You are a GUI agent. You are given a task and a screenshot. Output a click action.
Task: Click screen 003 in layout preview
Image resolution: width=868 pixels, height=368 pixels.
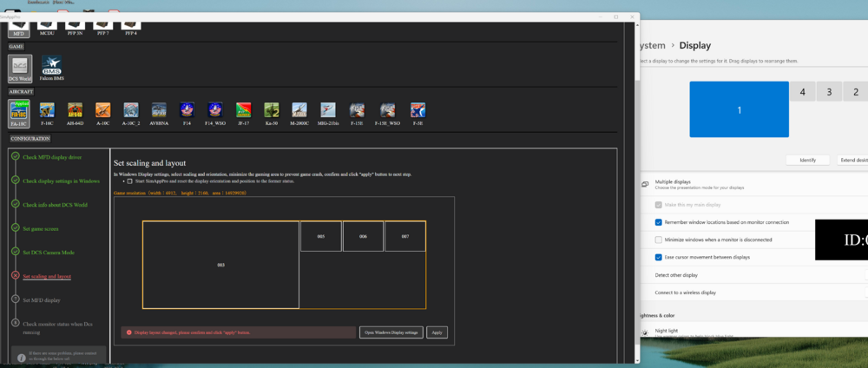point(220,265)
